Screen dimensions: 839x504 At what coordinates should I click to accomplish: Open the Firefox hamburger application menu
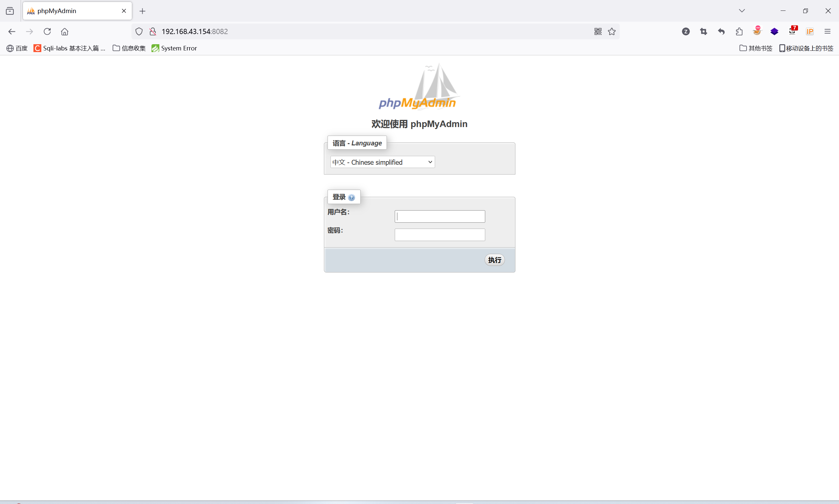click(x=828, y=31)
